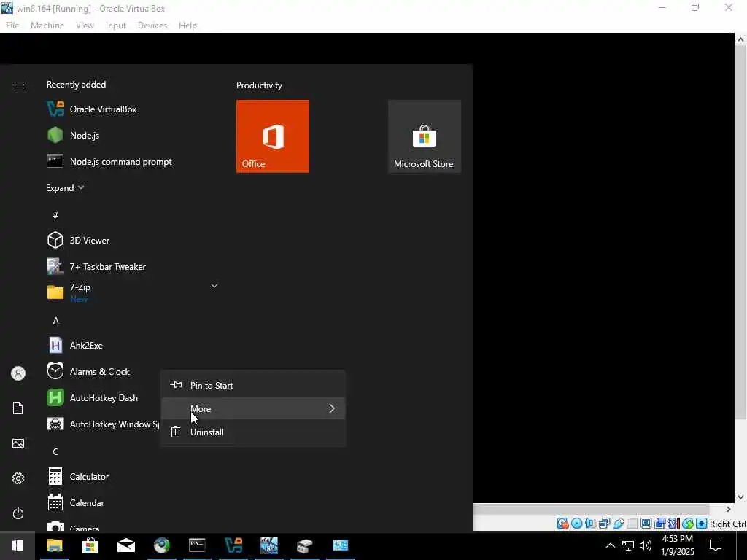
Task: Click the network icon in system tray
Action: [628, 545]
